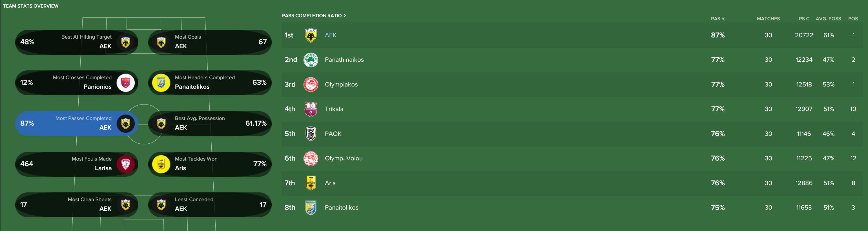This screenshot has height=231, width=868.
Task: Select the Most Goals stat card
Action: 210,42
